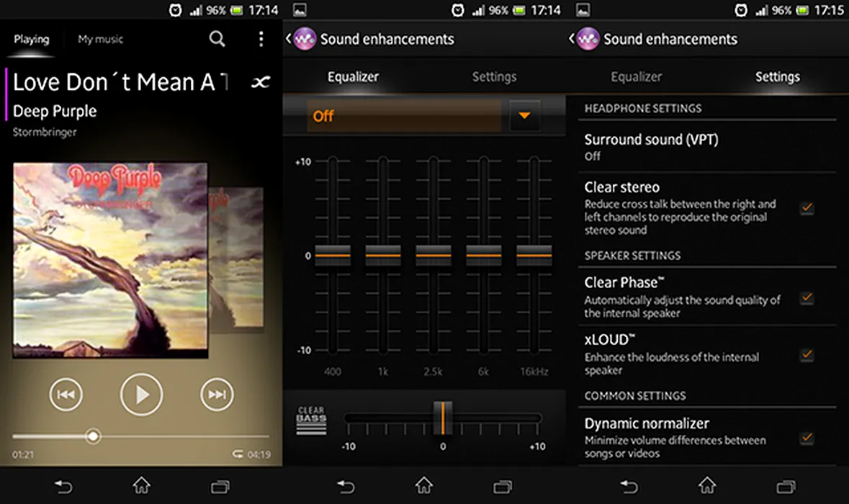Image resolution: width=849 pixels, height=504 pixels.
Task: Click the Clear Bass slider handle
Action: [x=443, y=418]
